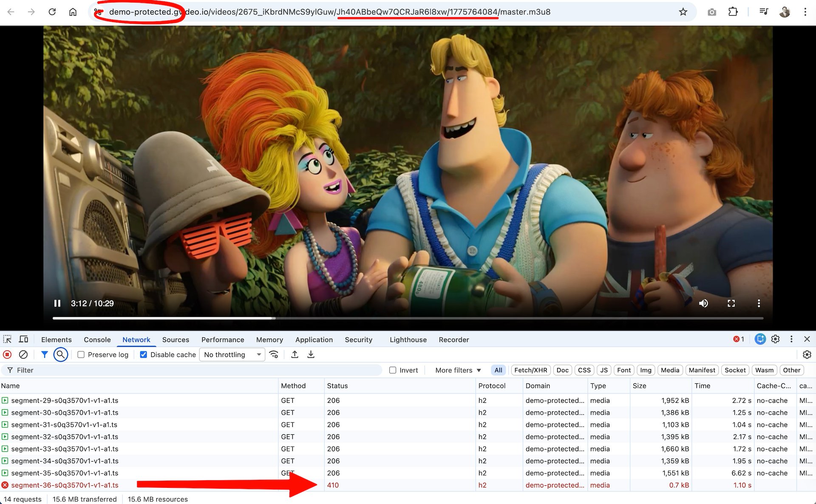Check the Invert filter checkbox

pyautogui.click(x=393, y=371)
